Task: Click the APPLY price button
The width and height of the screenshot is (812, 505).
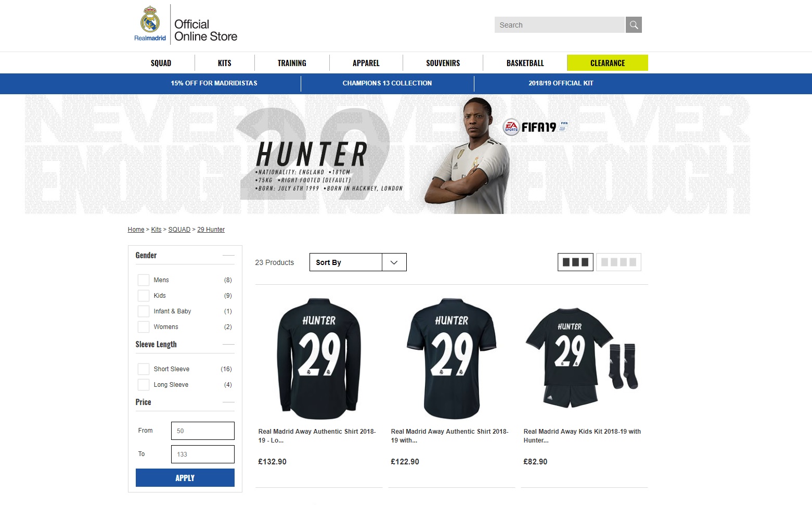Action: pyautogui.click(x=185, y=478)
